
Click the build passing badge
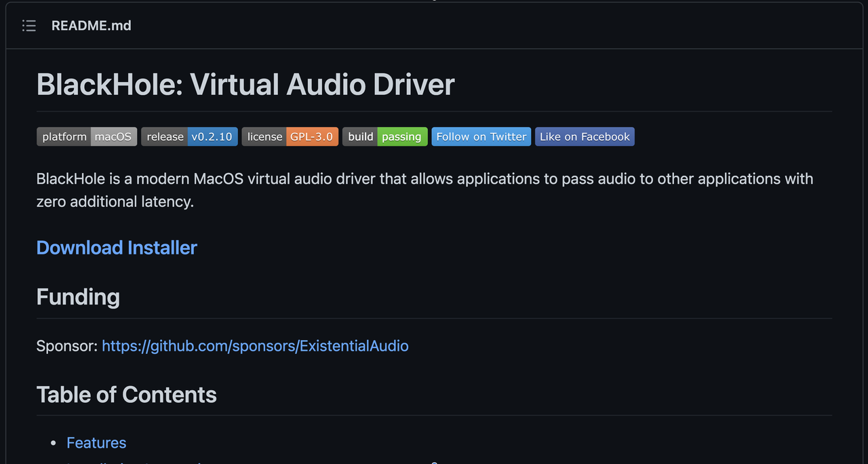tap(384, 136)
